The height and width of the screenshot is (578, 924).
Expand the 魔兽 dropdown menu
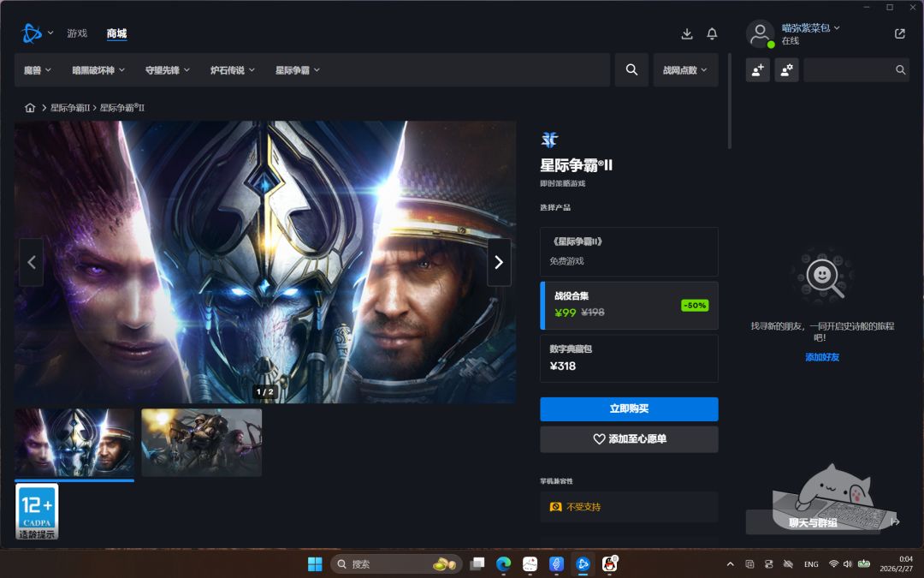click(x=37, y=70)
